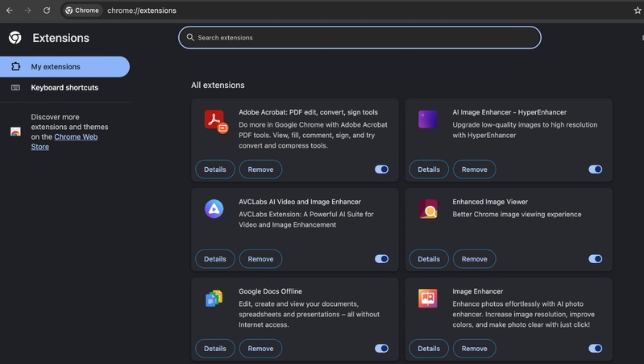Viewport: 644px width, 364px height.
Task: Bookmark this page with the star icon
Action: pos(638,10)
